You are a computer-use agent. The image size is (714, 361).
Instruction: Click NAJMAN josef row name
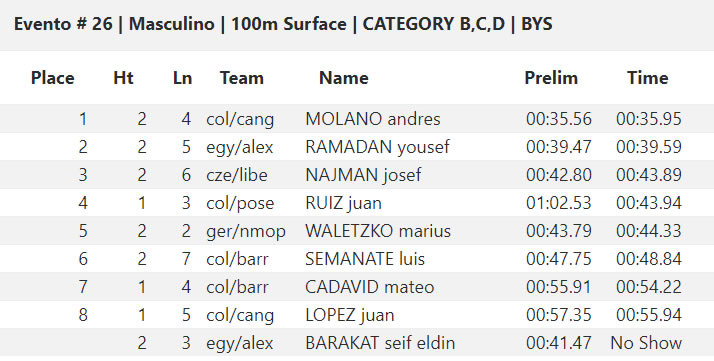363,175
